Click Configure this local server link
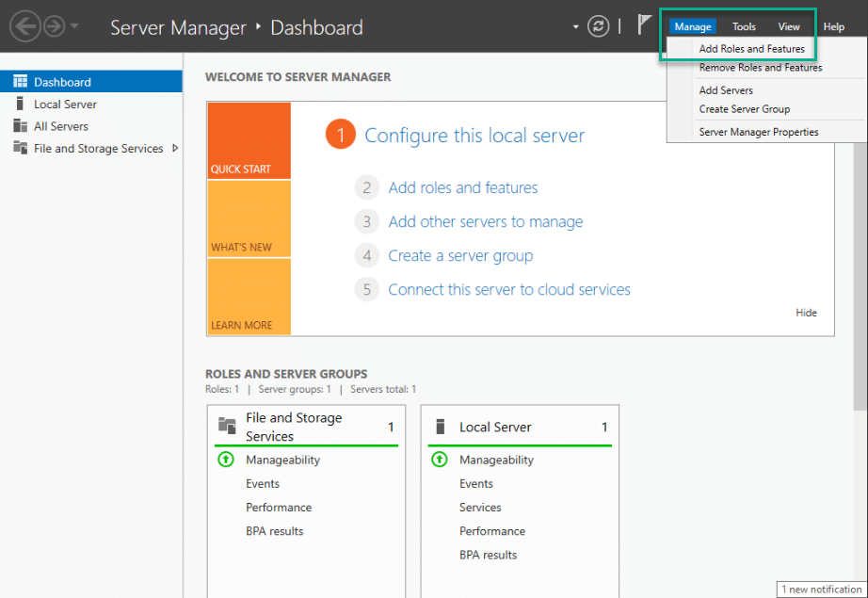 coord(474,136)
